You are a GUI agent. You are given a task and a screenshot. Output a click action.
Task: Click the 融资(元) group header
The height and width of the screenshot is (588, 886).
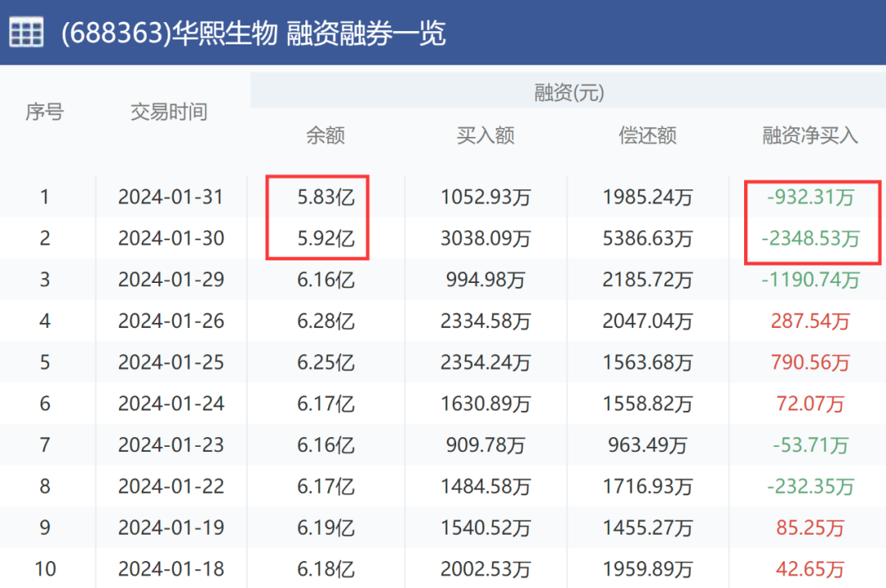pos(569,92)
